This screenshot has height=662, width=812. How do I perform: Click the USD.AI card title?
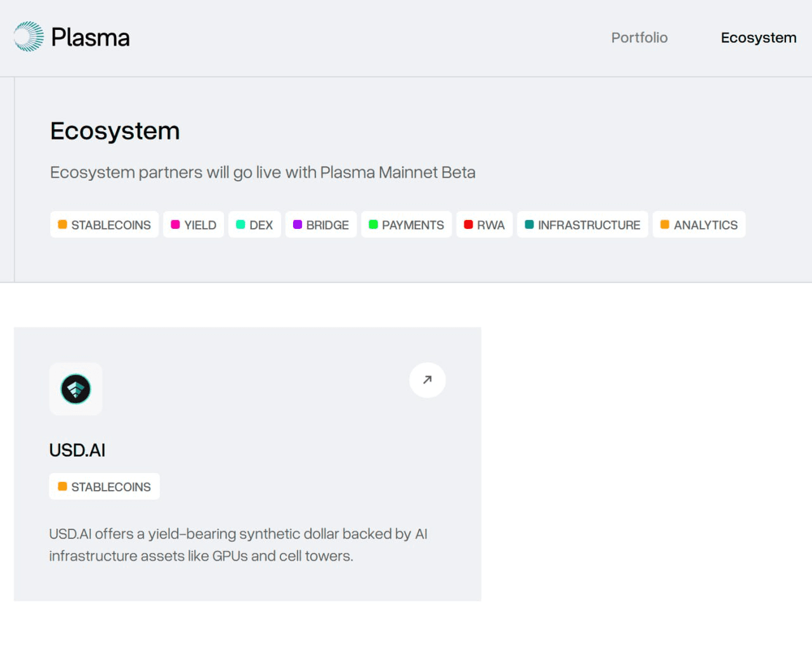77,450
